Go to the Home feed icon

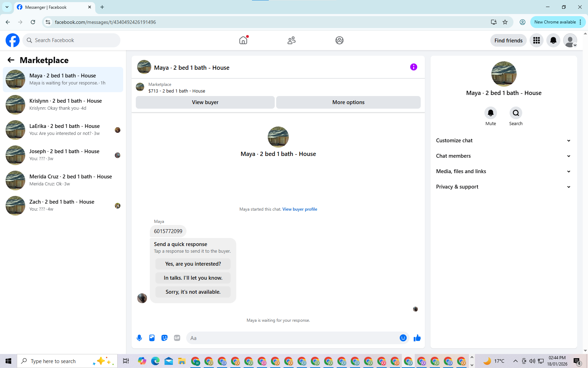(243, 40)
